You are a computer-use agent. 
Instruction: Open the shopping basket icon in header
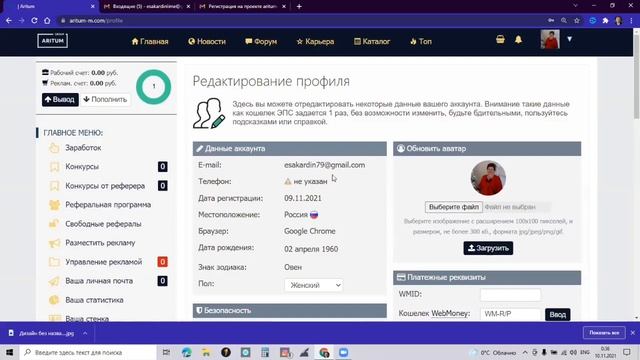(500, 40)
